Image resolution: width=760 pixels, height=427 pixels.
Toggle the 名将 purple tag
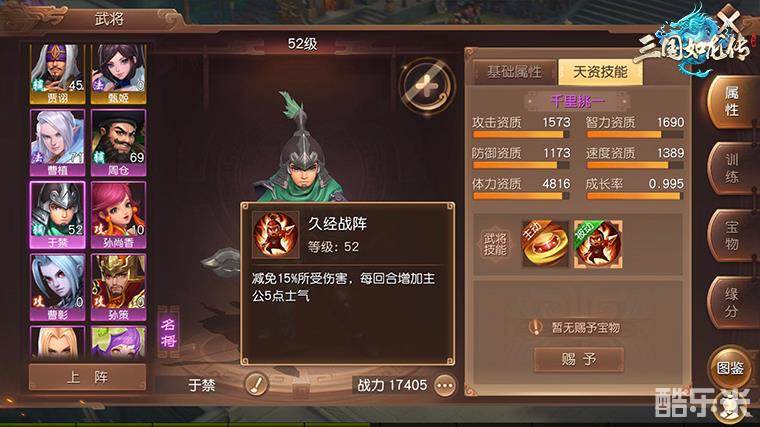[x=168, y=332]
